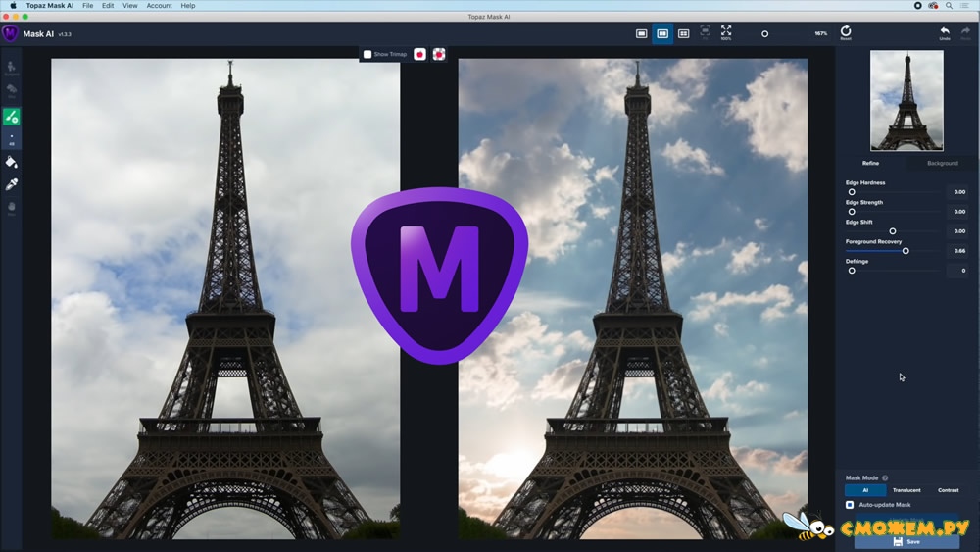Click the Eiffel Tower preview thumbnail
The width and height of the screenshot is (980, 552).
(x=906, y=101)
